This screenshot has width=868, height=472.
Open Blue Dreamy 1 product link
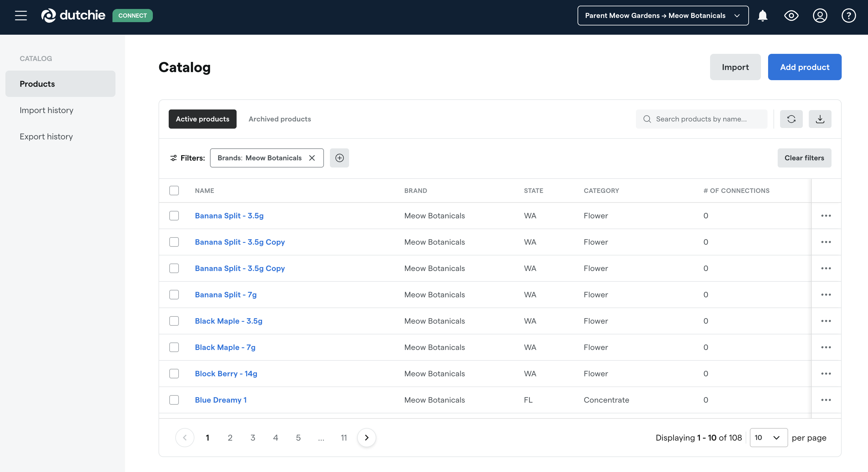[221, 400]
